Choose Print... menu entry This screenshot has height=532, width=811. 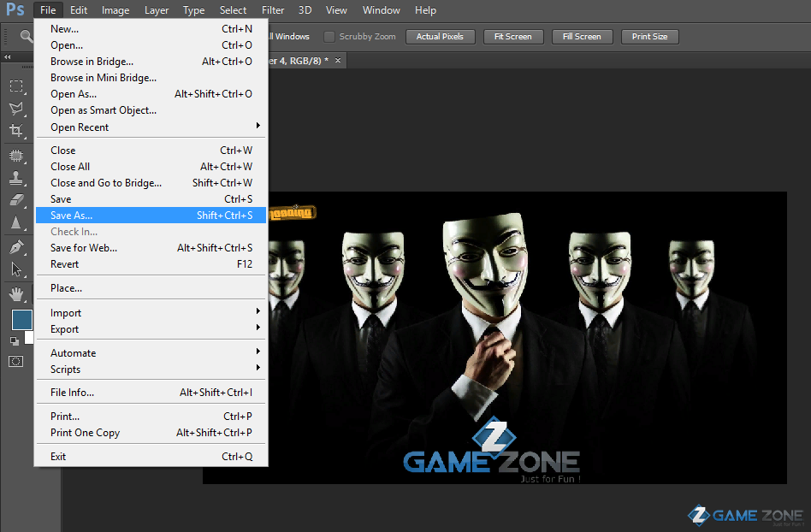tap(151, 417)
